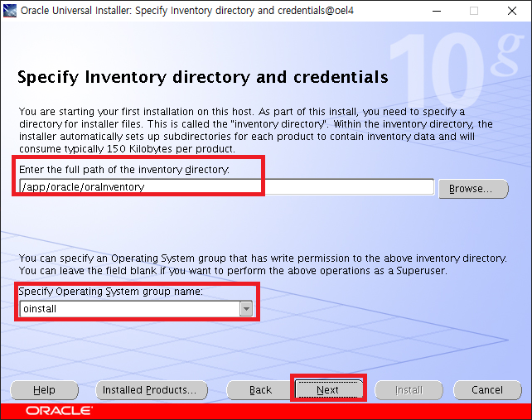Click the ORACLE logo in the red footer

point(59,411)
